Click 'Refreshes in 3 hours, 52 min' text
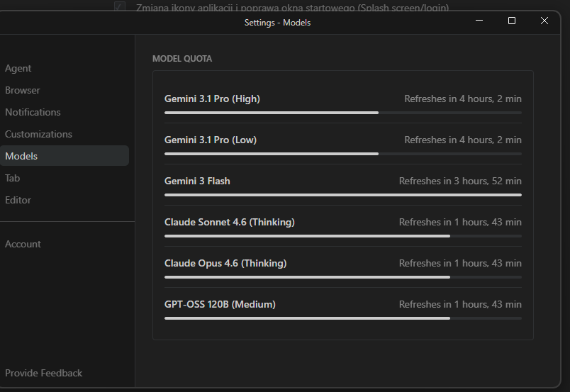This screenshot has height=392, width=570. pyautogui.click(x=460, y=181)
